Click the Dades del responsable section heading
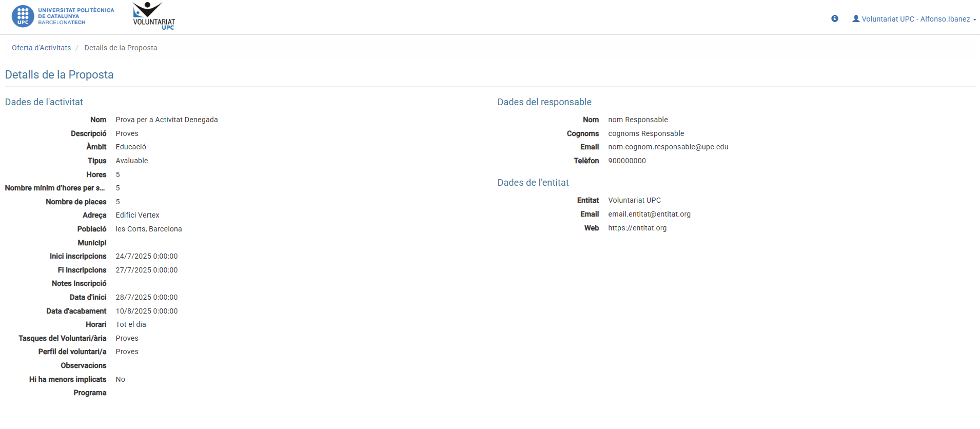 544,102
